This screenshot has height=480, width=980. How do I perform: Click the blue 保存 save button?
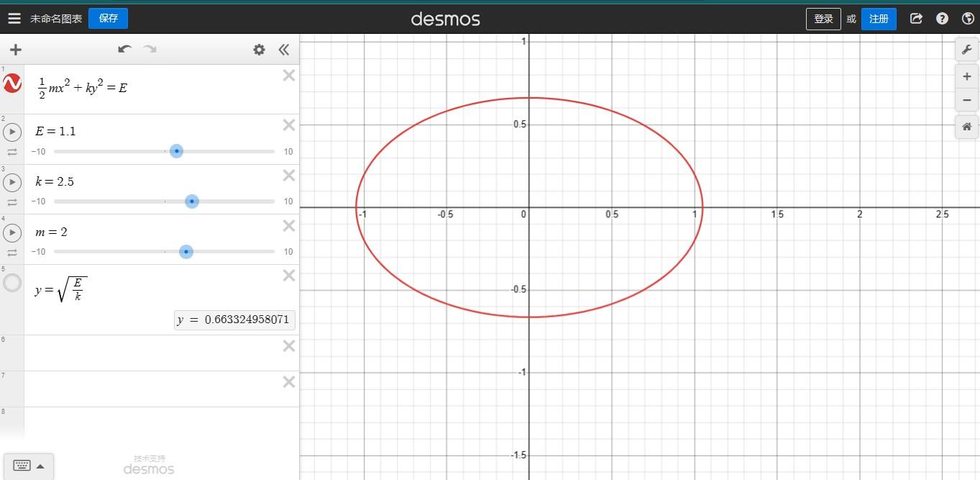coord(109,19)
